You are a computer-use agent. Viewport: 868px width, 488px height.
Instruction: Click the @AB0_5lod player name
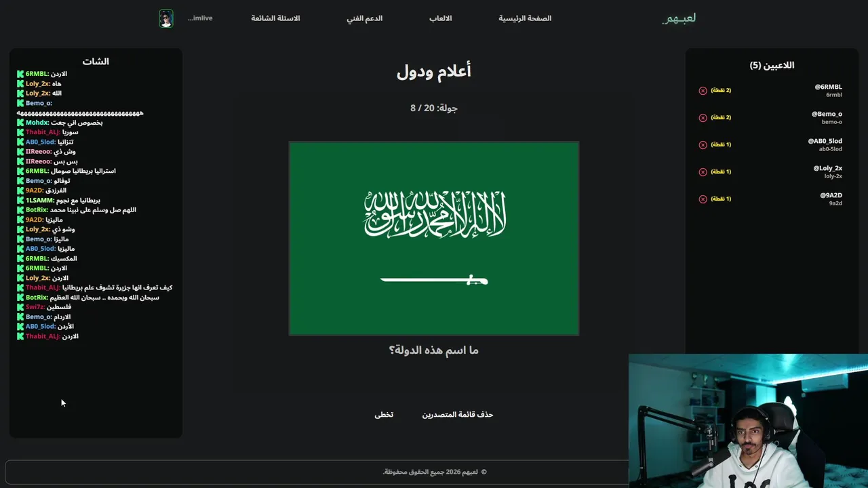825,142
